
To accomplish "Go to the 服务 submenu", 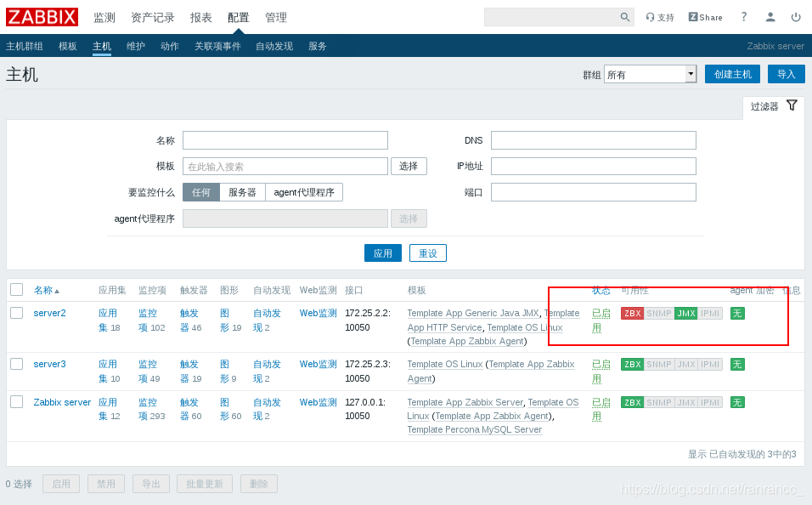I will tap(318, 46).
